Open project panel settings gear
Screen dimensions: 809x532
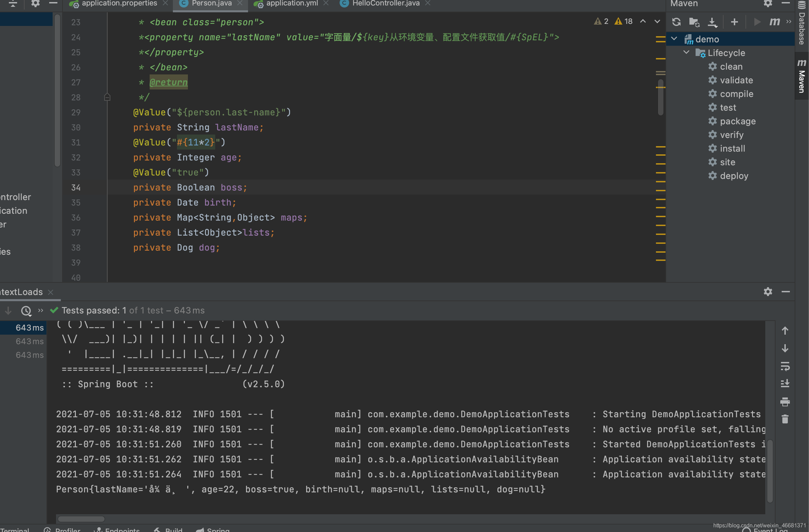pyautogui.click(x=35, y=3)
